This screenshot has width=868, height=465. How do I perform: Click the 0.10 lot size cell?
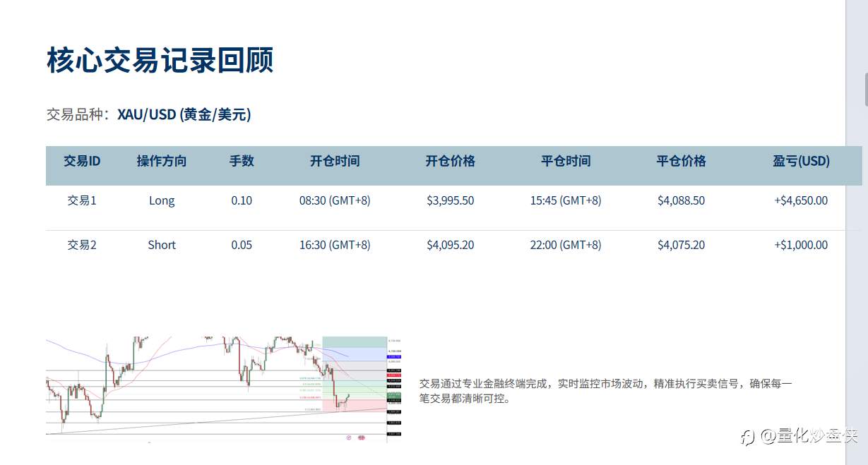coord(242,200)
